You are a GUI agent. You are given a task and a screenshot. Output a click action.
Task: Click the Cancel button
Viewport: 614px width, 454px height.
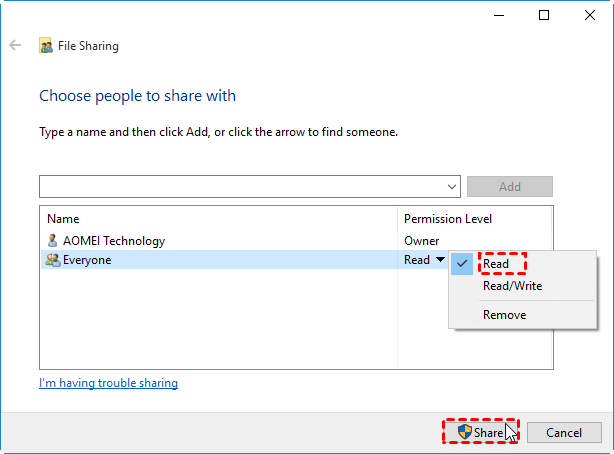563,433
